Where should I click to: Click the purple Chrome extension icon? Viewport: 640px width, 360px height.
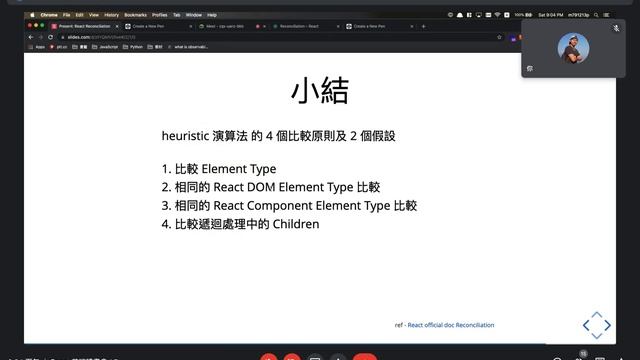pos(513,39)
